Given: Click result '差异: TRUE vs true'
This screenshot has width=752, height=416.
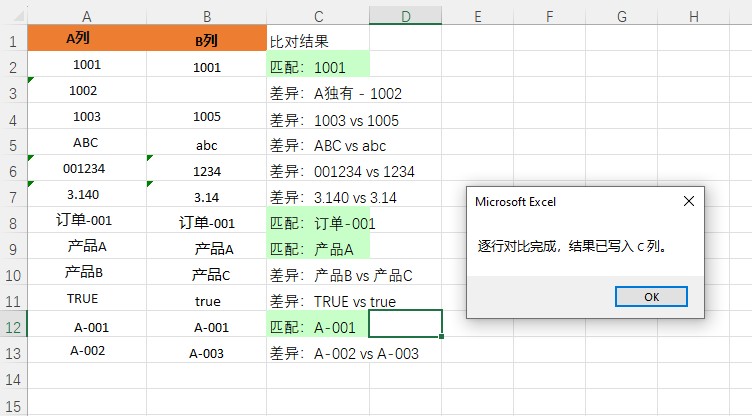Looking at the screenshot, I should [333, 301].
